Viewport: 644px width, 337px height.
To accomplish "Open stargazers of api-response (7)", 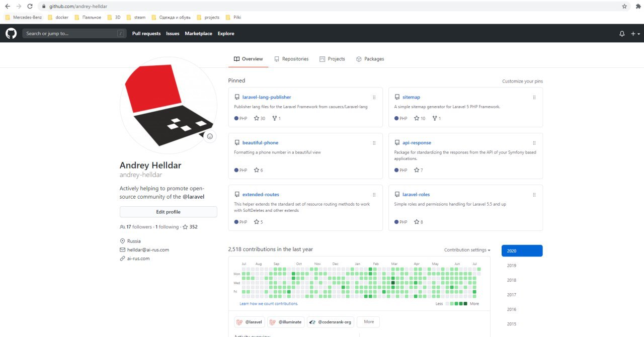I will [419, 170].
